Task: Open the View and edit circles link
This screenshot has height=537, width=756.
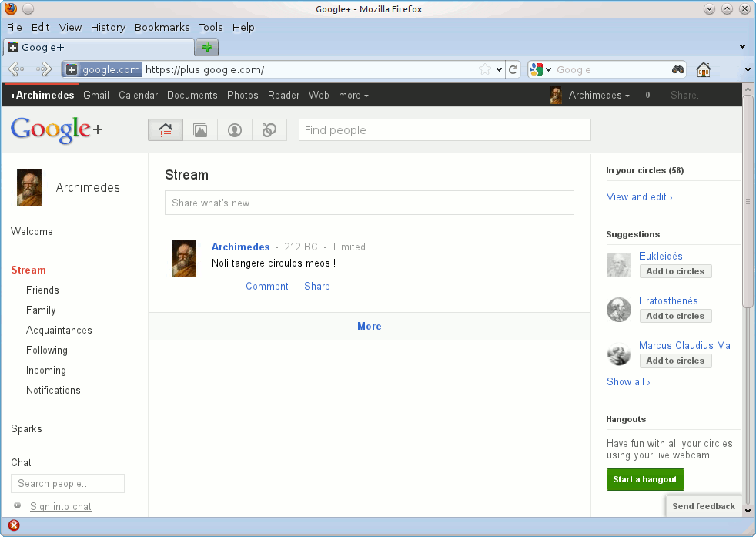Action: pos(639,197)
